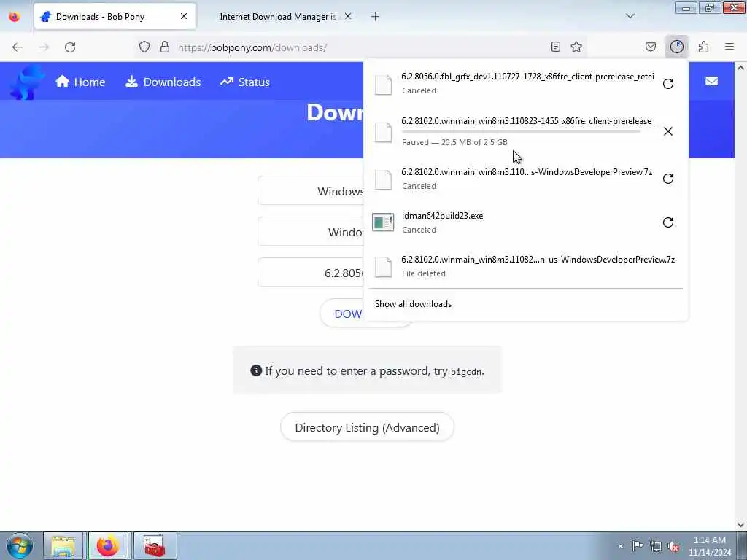Close the Internet Download Manager tab
The width and height of the screenshot is (747, 560).
click(348, 16)
